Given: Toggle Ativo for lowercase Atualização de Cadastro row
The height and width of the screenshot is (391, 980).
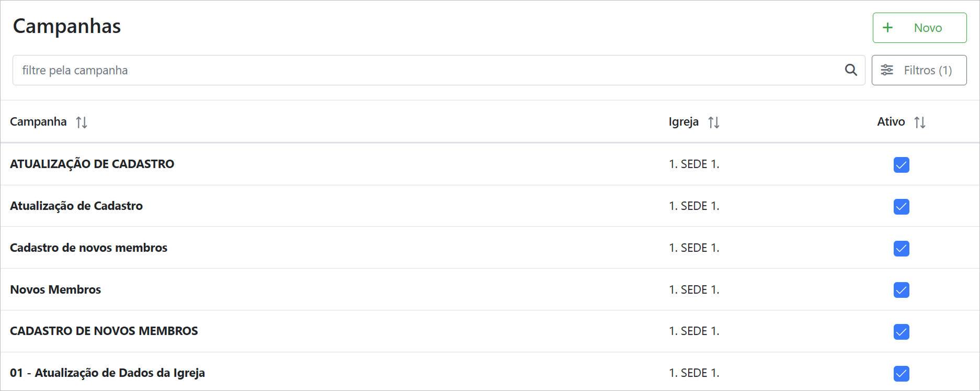Looking at the screenshot, I should click(901, 207).
